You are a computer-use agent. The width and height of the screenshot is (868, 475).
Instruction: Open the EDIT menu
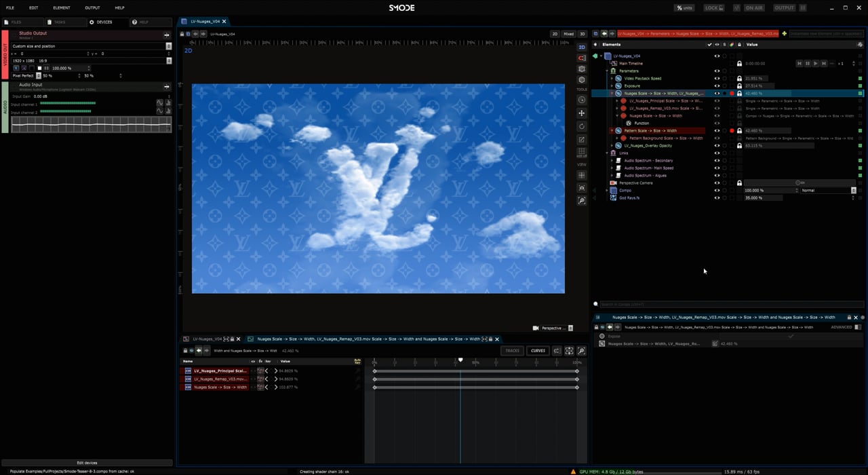(34, 7)
